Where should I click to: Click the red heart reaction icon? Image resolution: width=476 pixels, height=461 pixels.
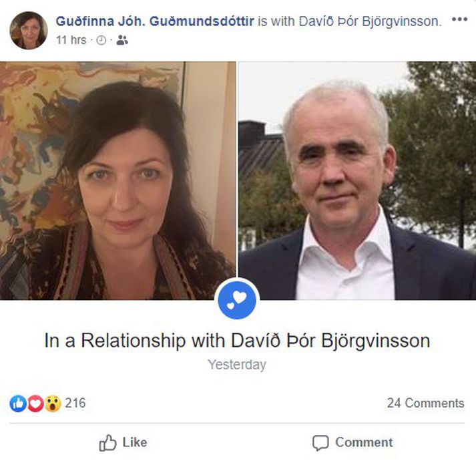click(35, 404)
